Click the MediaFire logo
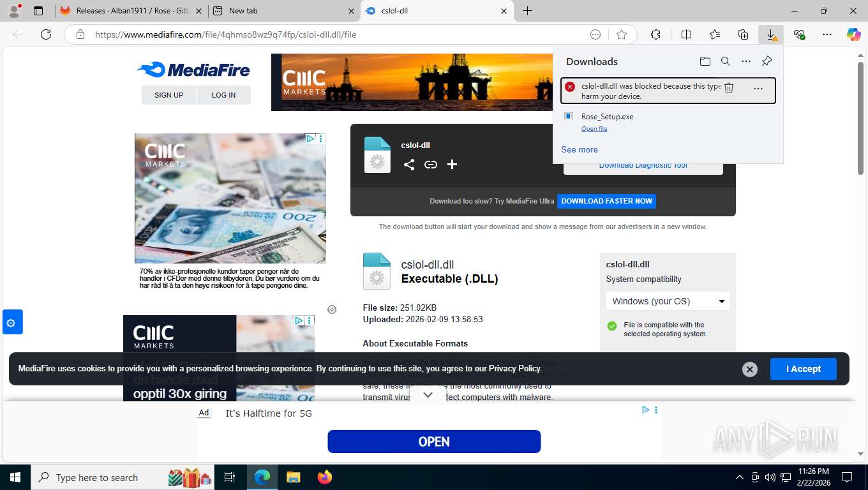Viewport: 868px width, 490px height. [193, 70]
